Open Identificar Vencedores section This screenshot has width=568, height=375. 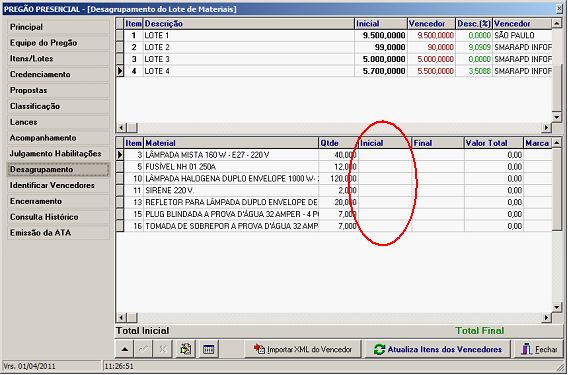pyautogui.click(x=58, y=186)
